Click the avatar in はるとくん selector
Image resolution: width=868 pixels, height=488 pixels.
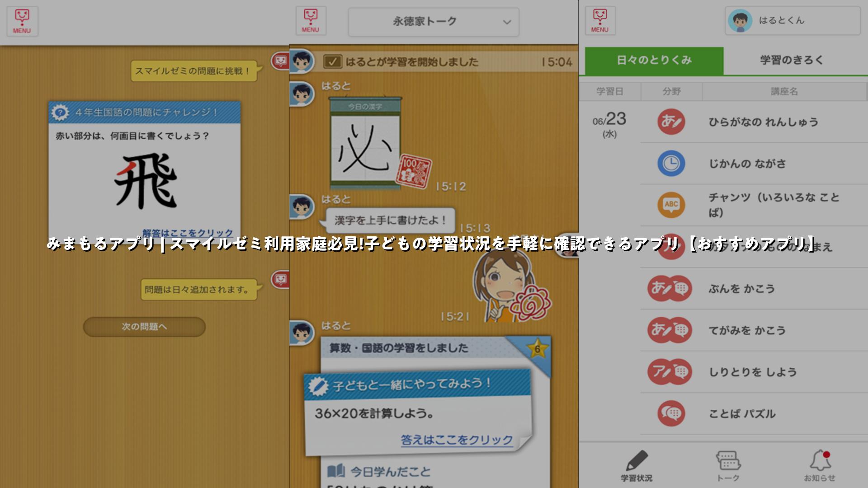(740, 21)
